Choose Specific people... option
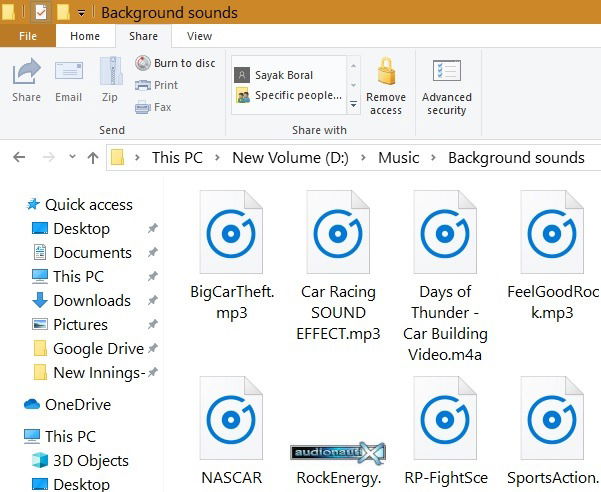The image size is (601, 492). click(288, 95)
